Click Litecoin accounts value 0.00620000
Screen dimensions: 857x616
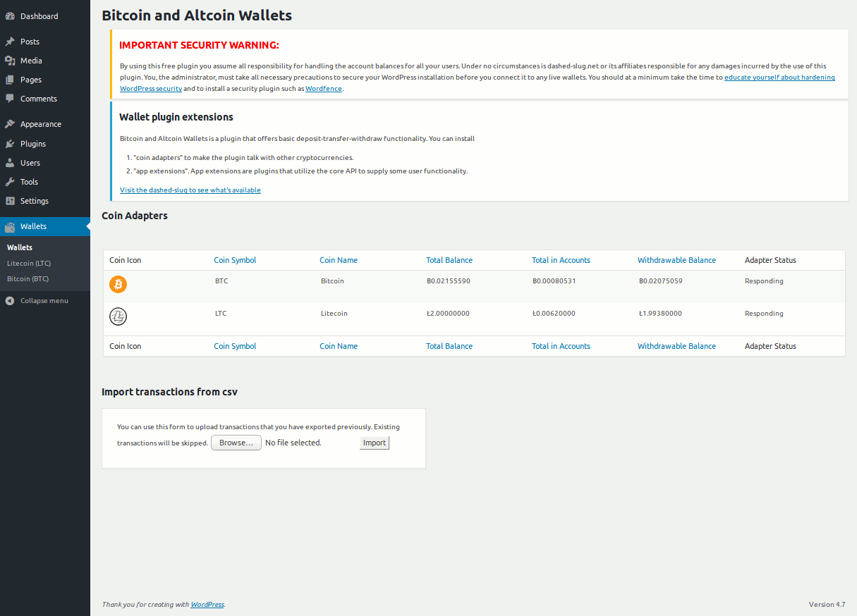[554, 313]
